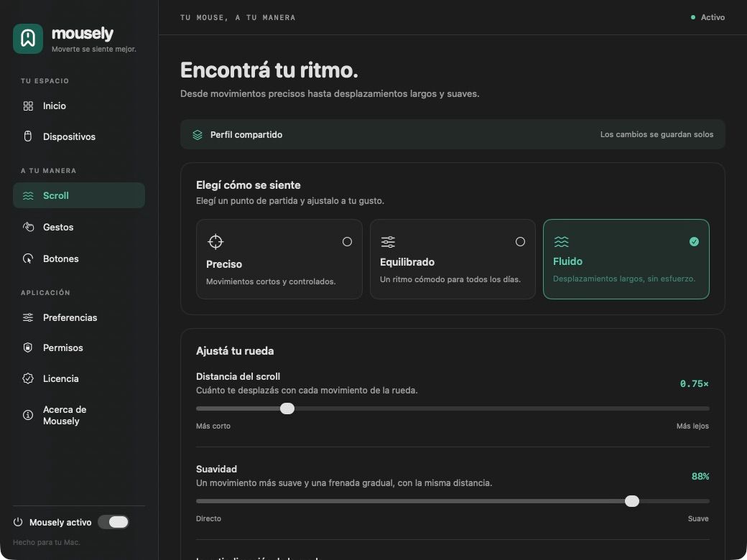Choose the Fluido preset title
Image resolution: width=747 pixels, height=560 pixels.
click(x=567, y=261)
